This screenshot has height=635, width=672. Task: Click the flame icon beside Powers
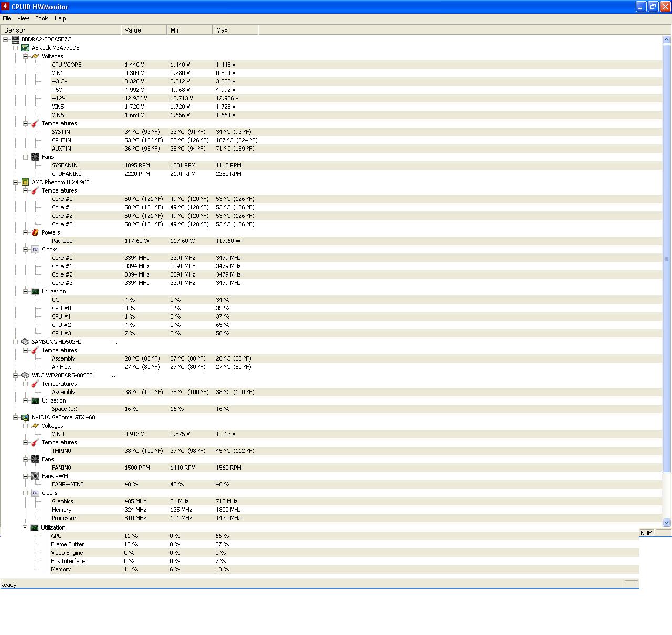[x=35, y=232]
